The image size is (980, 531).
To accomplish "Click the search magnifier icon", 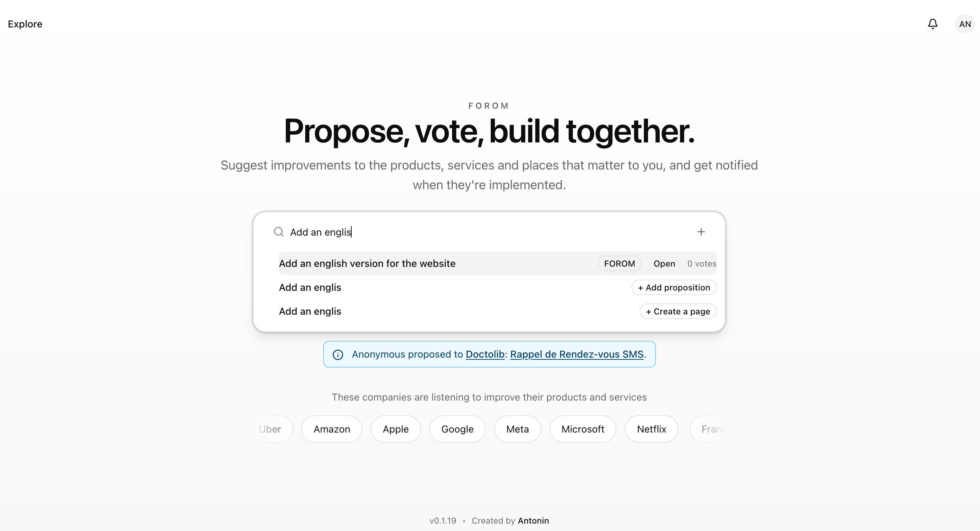I will click(x=278, y=232).
